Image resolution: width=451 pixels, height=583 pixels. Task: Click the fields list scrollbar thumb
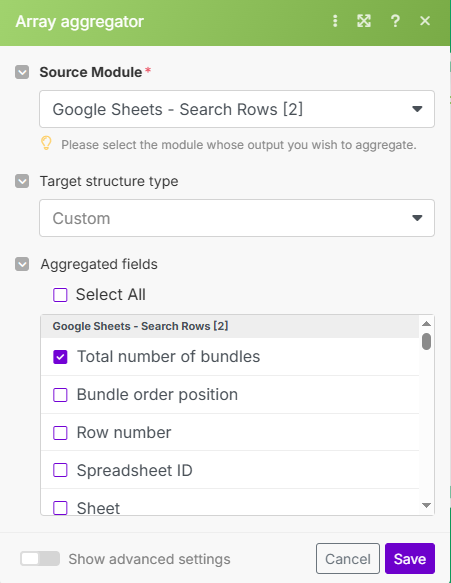[x=426, y=341]
